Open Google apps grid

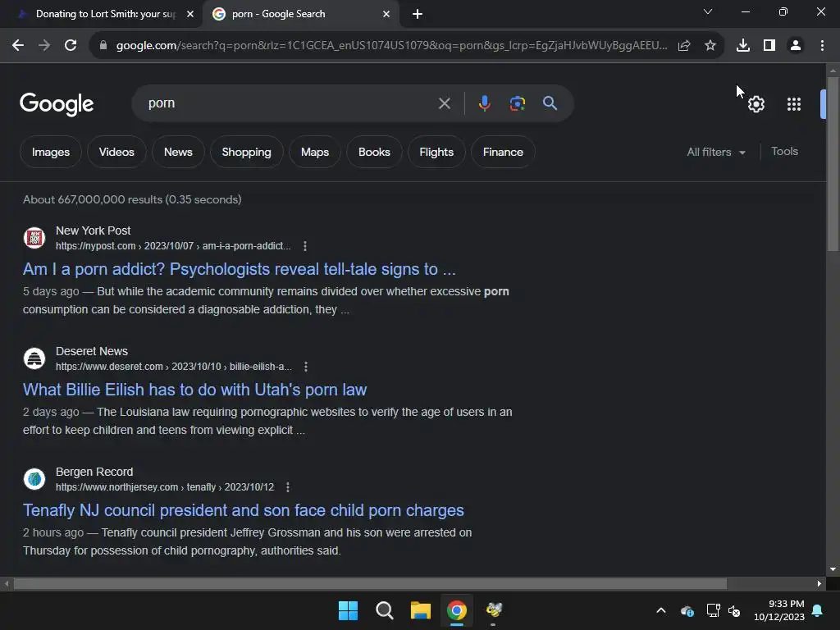coord(794,104)
